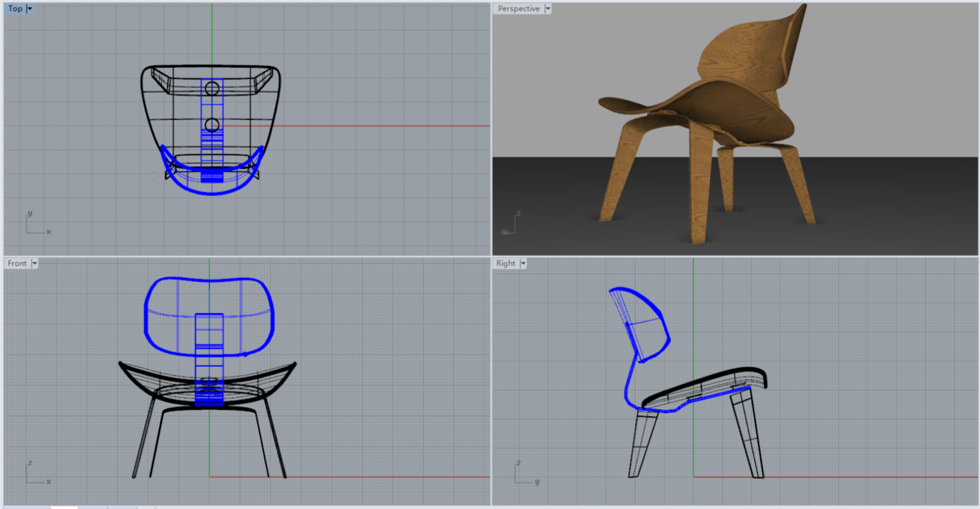Select the front leg in Right viewport
This screenshot has height=509, width=980.
(748, 434)
